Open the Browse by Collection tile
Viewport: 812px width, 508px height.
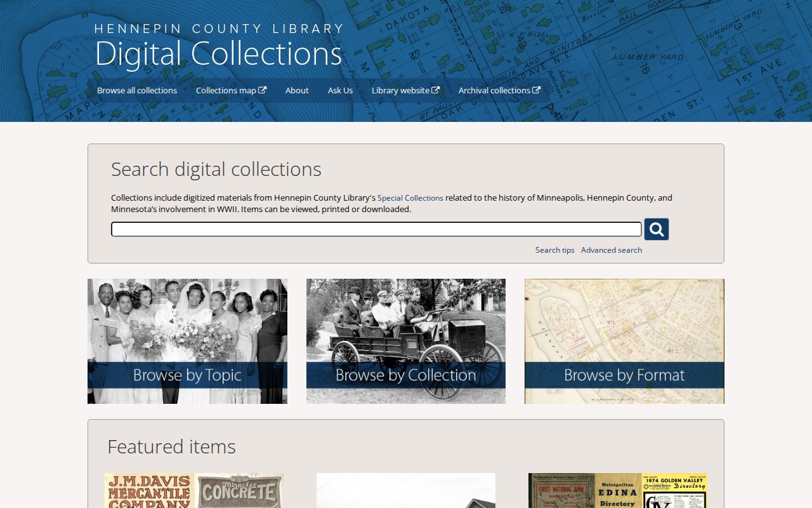tap(406, 341)
